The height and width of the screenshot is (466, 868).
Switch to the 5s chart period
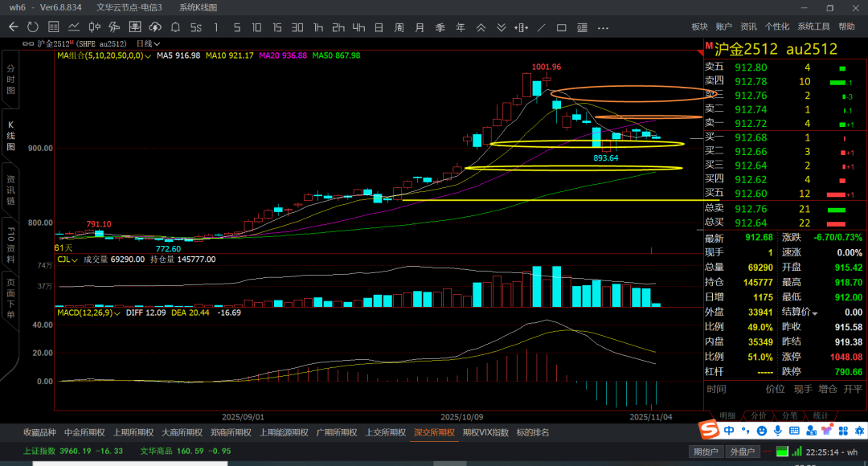click(196, 27)
